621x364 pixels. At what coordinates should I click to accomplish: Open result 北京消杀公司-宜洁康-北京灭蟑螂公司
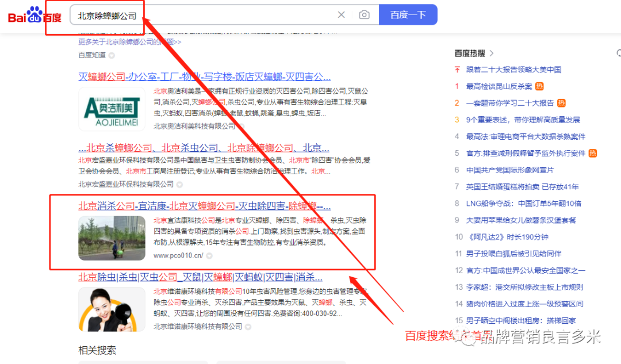coord(204,206)
